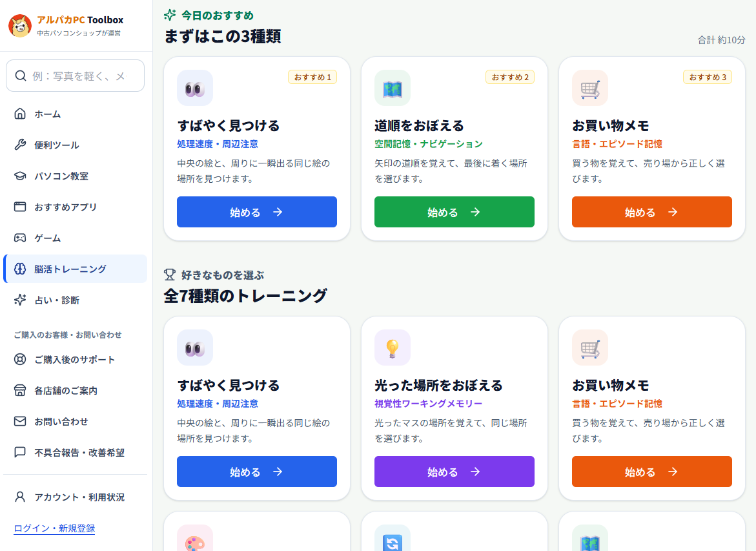
Task: Click the 各店舗のご案内 store icon
Action: (x=20, y=390)
